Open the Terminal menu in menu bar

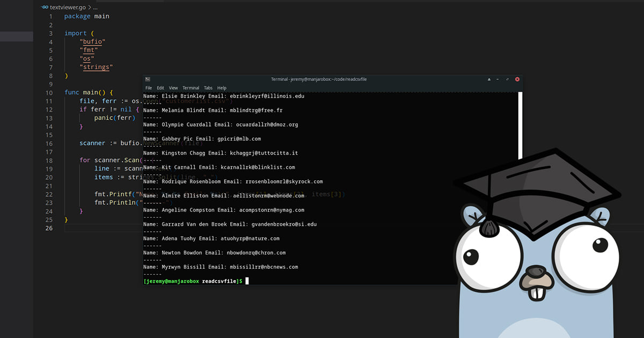point(191,88)
